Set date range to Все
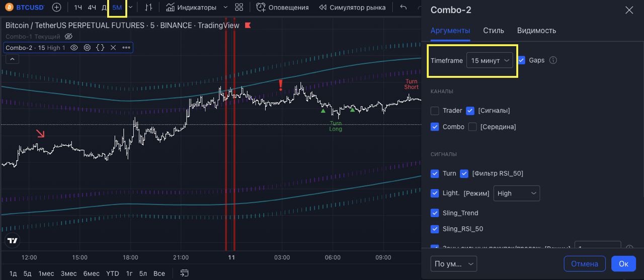 click(x=159, y=273)
